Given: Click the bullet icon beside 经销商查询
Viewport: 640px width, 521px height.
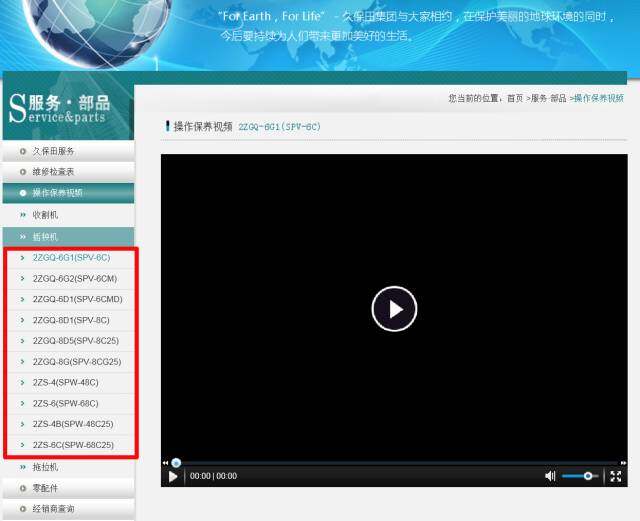Looking at the screenshot, I should (23, 509).
